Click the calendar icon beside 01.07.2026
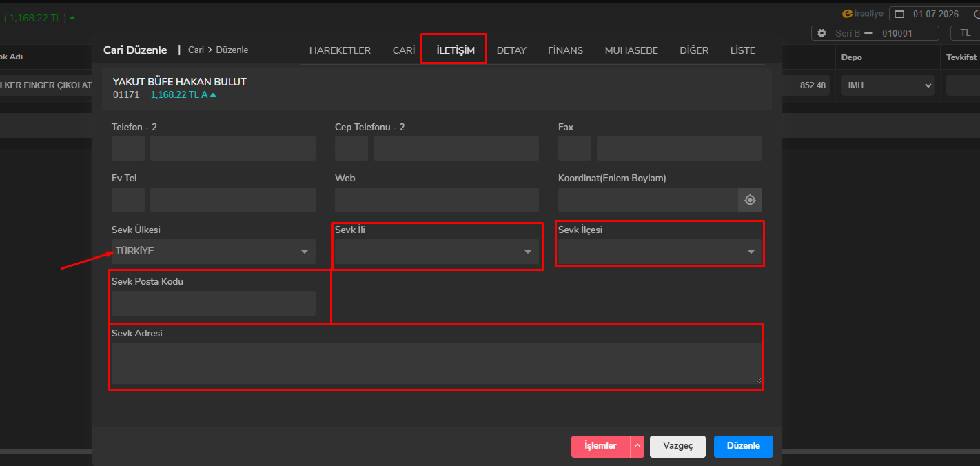The width and height of the screenshot is (980, 466). point(899,14)
